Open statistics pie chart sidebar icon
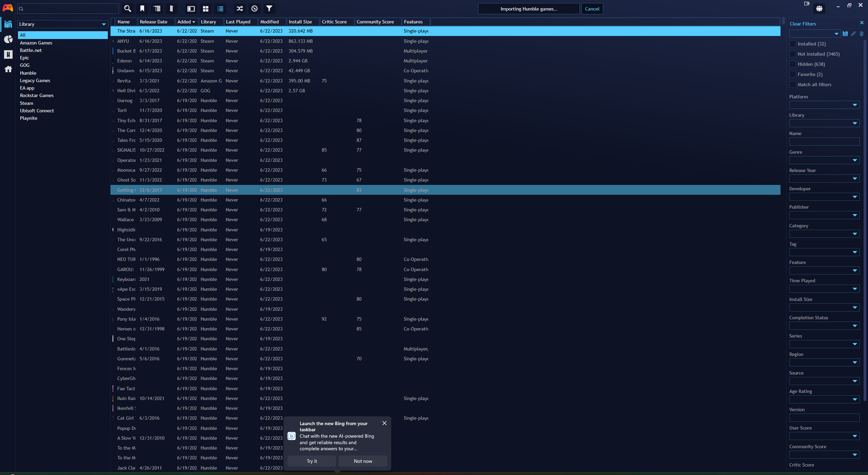 8,39
